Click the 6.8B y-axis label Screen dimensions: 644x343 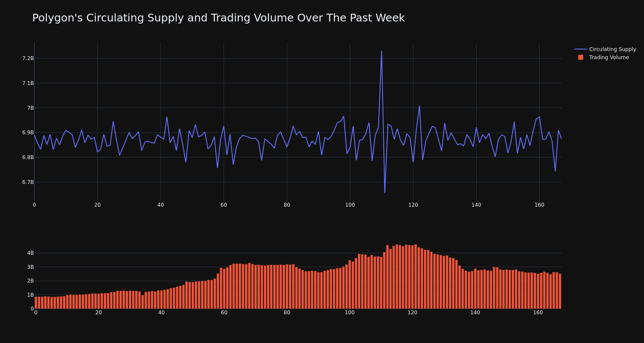coord(28,157)
